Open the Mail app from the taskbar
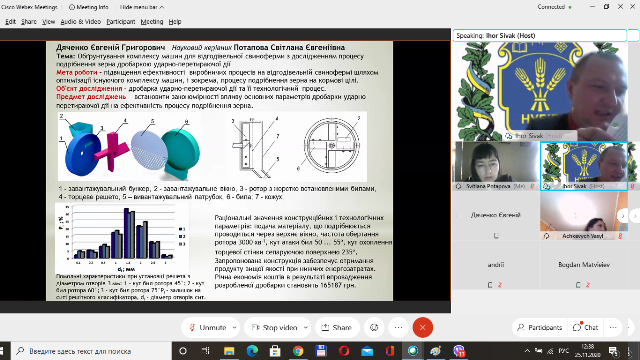 pyautogui.click(x=367, y=351)
